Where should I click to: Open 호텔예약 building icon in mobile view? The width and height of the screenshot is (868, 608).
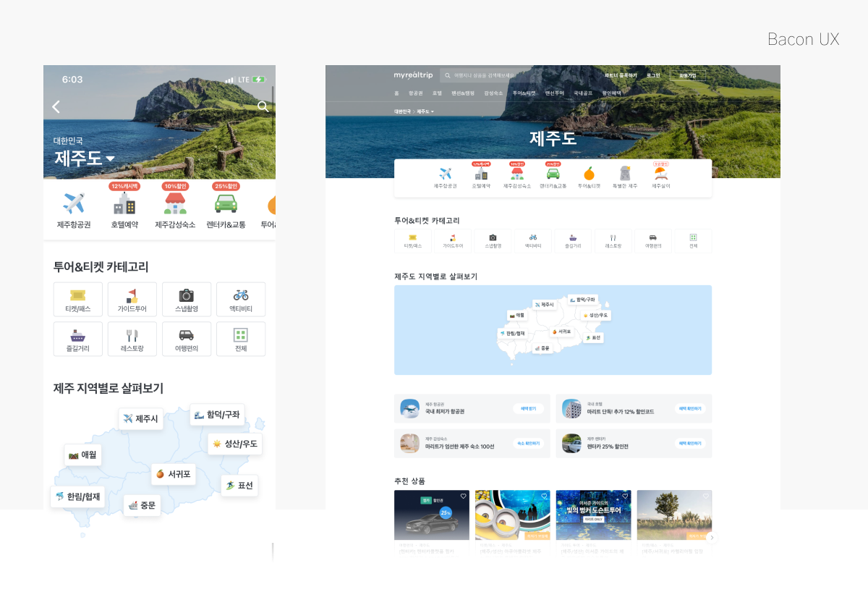click(124, 205)
